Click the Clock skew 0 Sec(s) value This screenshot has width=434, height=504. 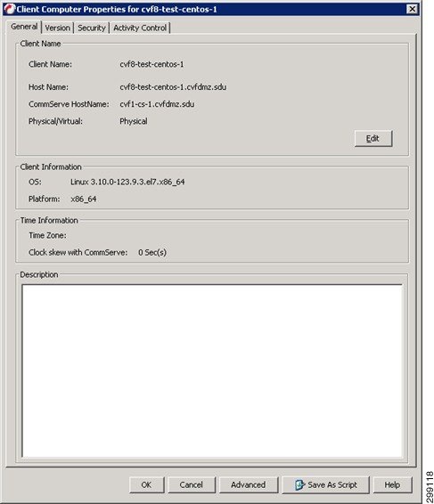pos(152,253)
